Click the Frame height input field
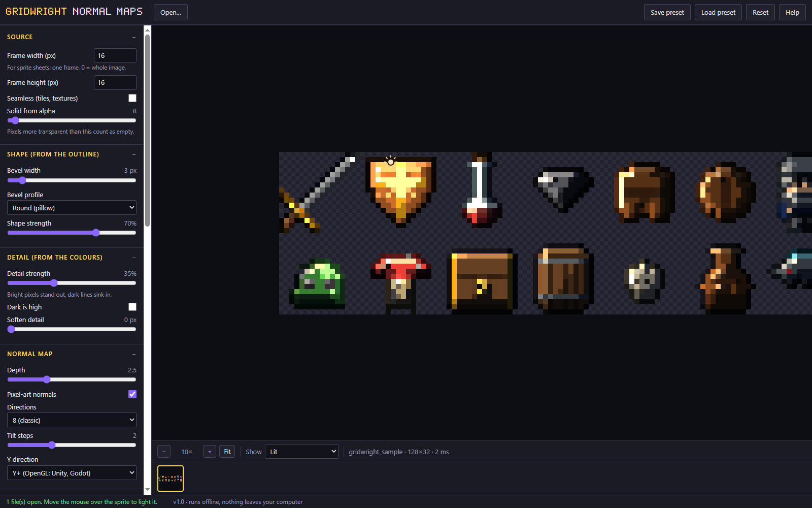 click(115, 82)
